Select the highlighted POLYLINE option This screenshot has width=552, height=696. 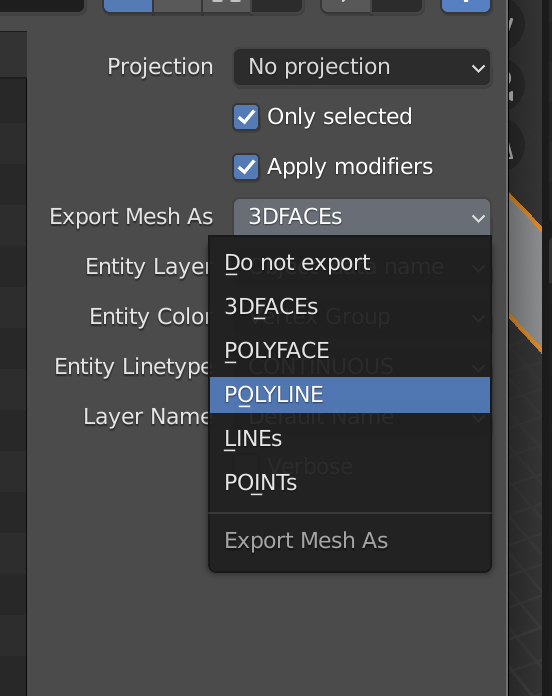point(350,395)
